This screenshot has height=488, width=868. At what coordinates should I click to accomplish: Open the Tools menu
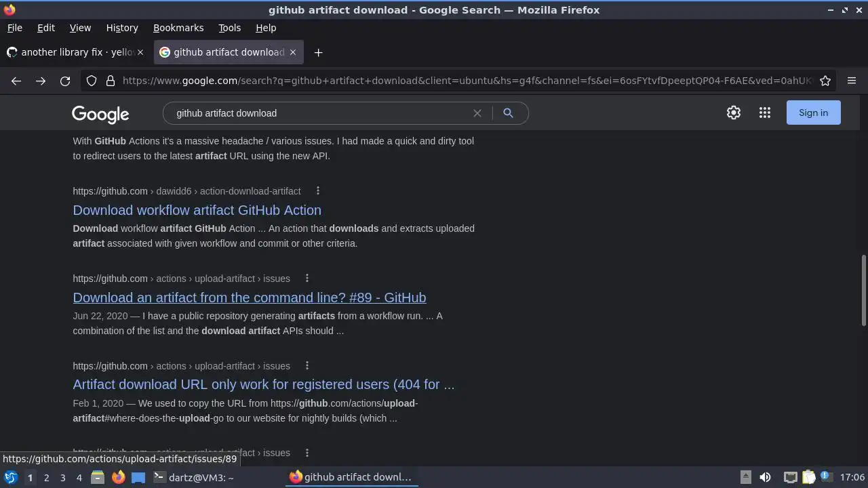[229, 28]
